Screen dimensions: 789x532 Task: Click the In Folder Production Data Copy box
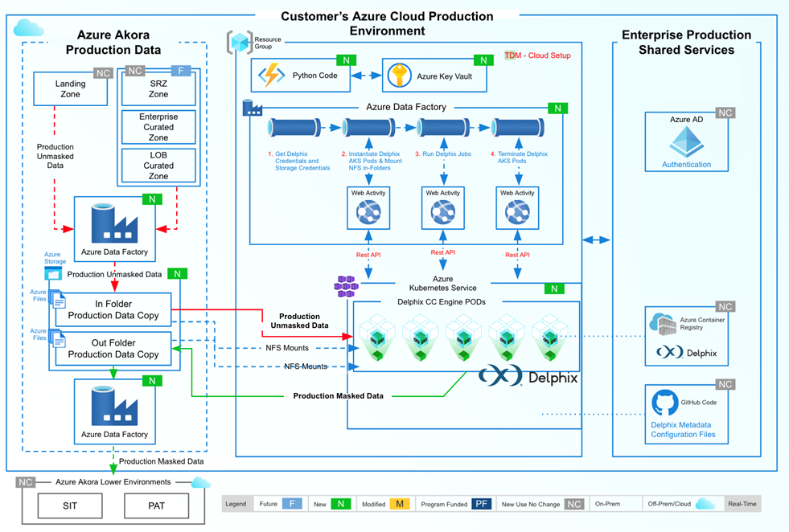pos(113,310)
